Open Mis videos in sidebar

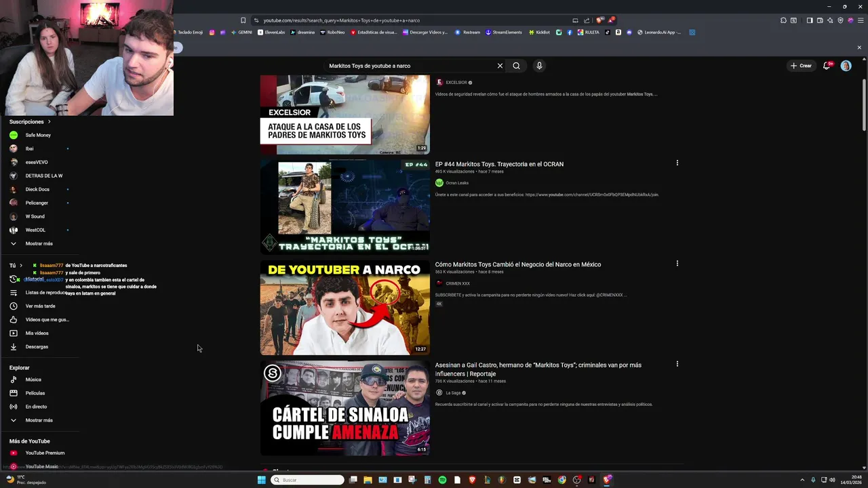click(39, 333)
